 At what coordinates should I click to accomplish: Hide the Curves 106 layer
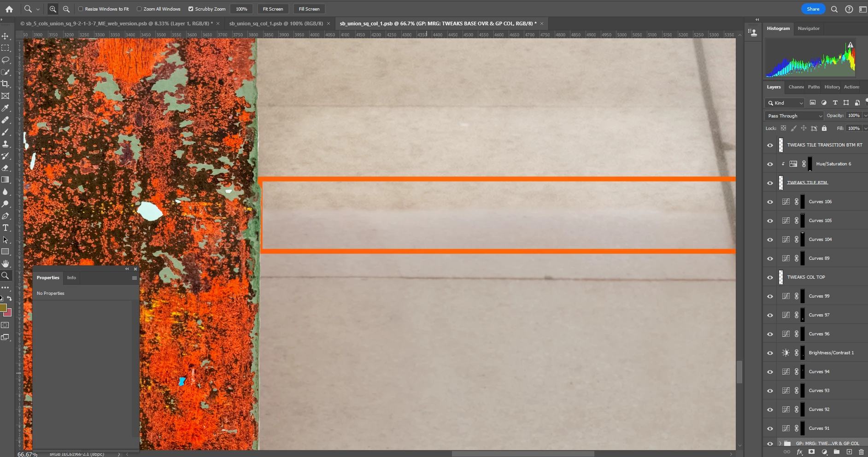[770, 202]
